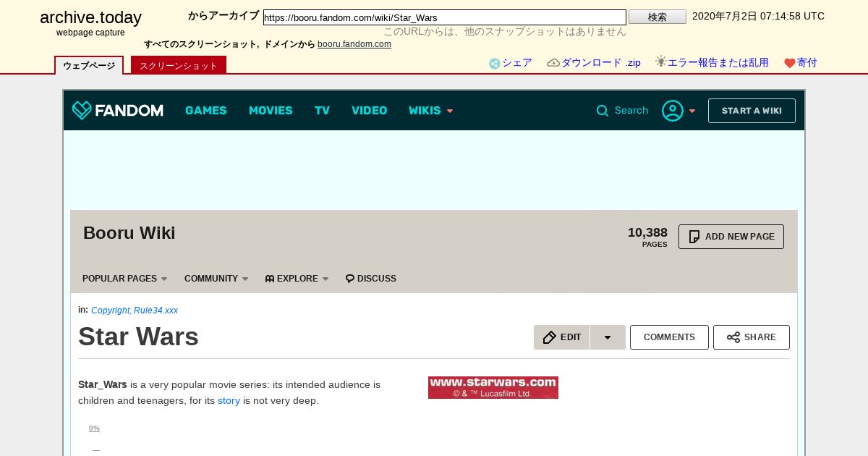This screenshot has height=456, width=868.
Task: Click the pencil icon on Edit button
Action: pyautogui.click(x=550, y=337)
